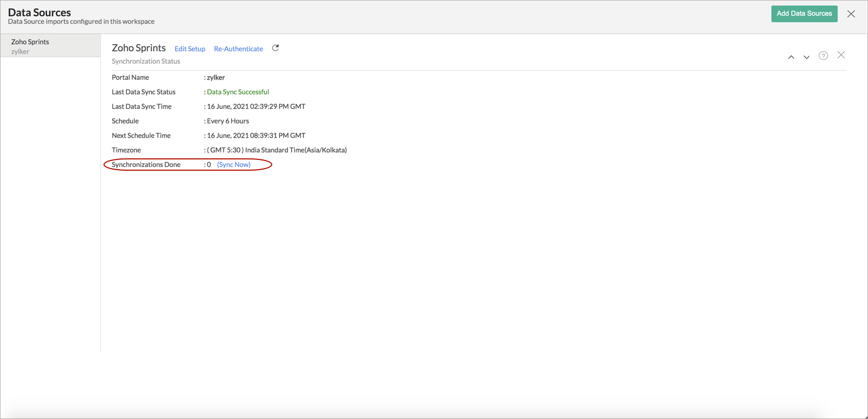Click the Schedule label
The width and height of the screenshot is (868, 419).
pyautogui.click(x=125, y=121)
